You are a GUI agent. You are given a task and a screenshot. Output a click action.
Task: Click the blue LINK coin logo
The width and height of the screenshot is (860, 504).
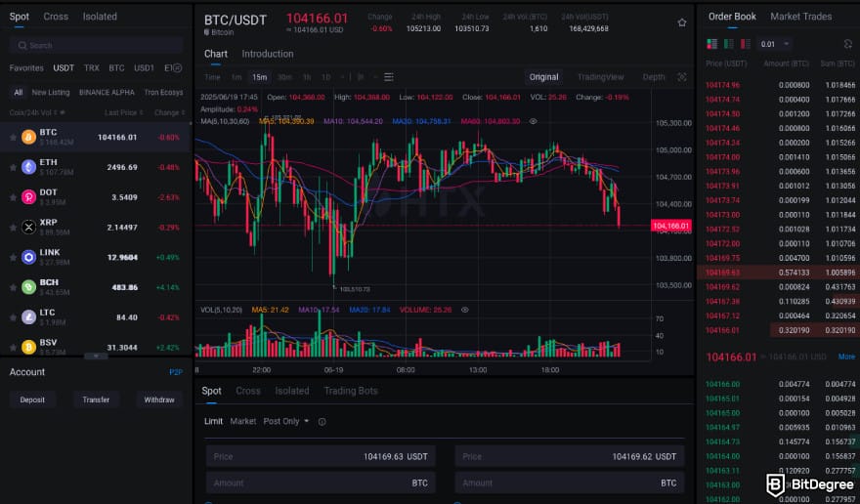coord(28,257)
